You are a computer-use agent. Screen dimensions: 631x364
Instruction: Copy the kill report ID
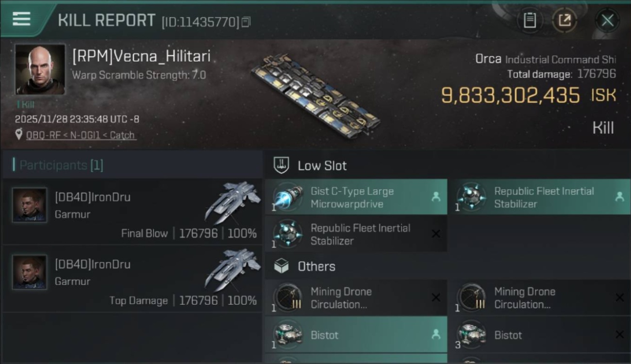(x=246, y=22)
